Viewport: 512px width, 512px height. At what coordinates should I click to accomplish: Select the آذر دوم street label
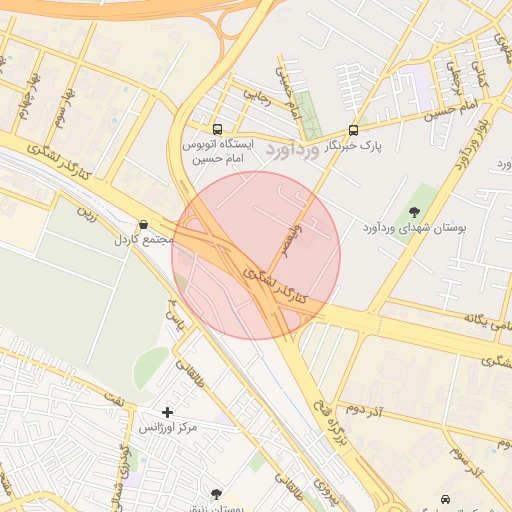point(364,411)
